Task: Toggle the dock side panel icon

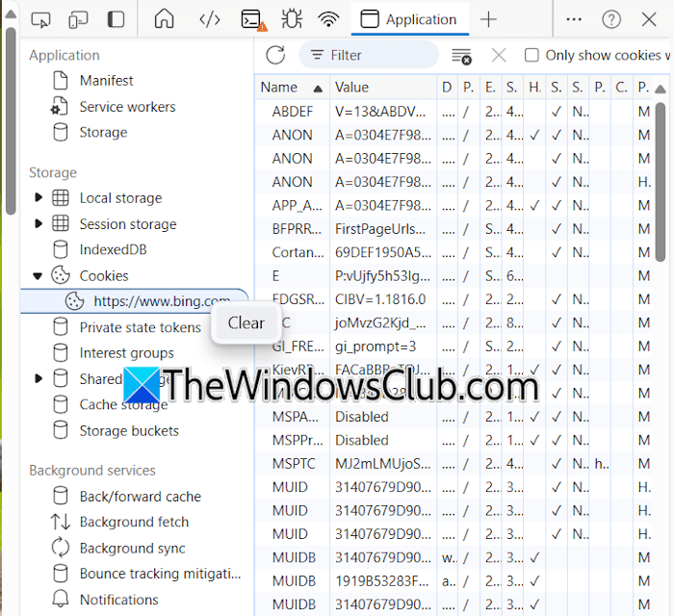Action: click(x=116, y=20)
